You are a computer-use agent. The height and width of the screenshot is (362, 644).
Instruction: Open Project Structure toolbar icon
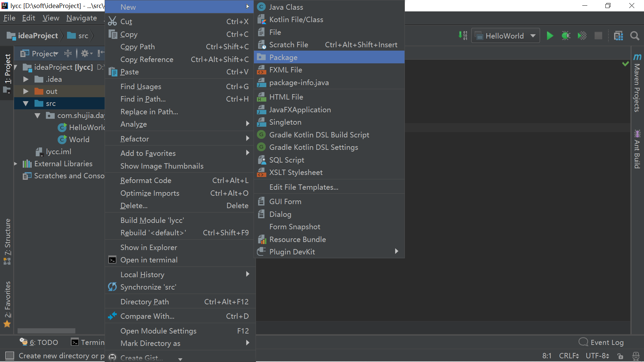(x=618, y=36)
